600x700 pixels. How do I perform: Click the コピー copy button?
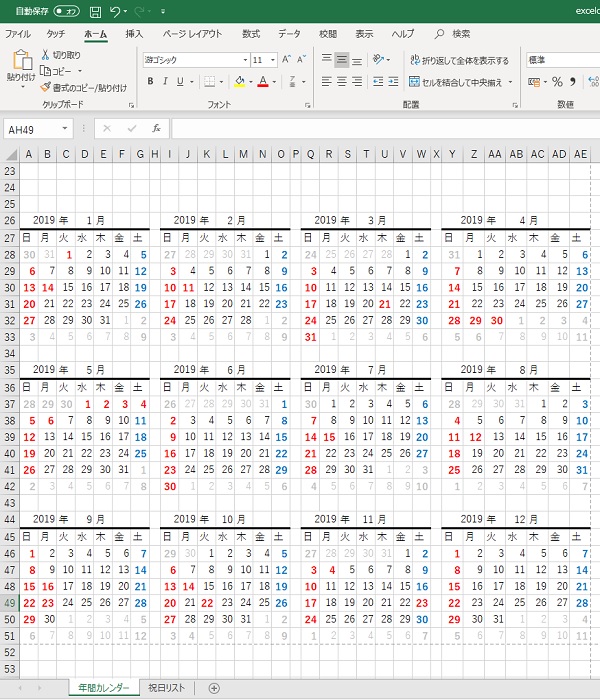tap(56, 71)
